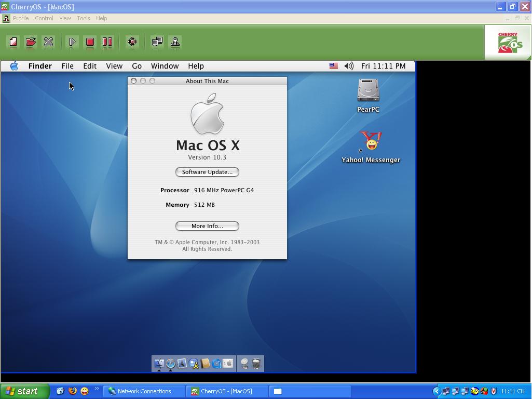This screenshot has width=532, height=399.
Task: Open the volume control in Mac menu bar
Action: click(349, 66)
